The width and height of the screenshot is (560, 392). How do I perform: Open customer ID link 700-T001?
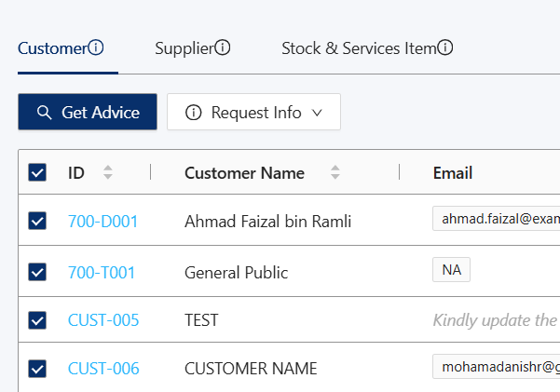pos(102,273)
